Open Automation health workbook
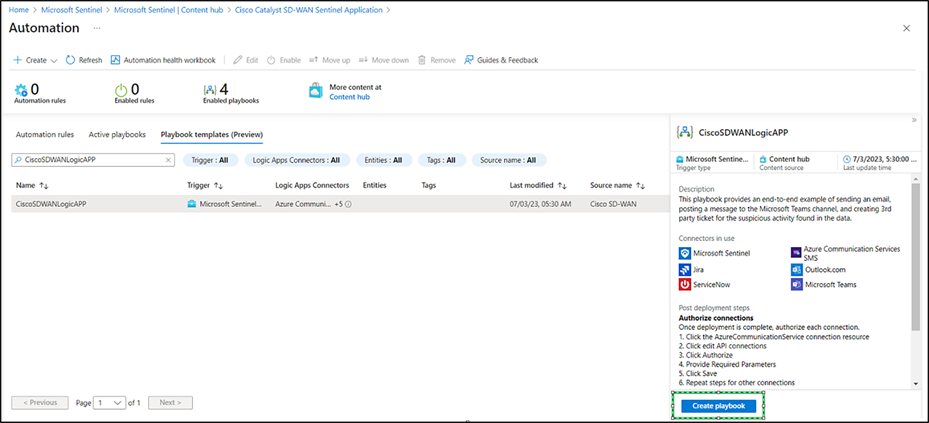The image size is (929, 423). pyautogui.click(x=163, y=60)
